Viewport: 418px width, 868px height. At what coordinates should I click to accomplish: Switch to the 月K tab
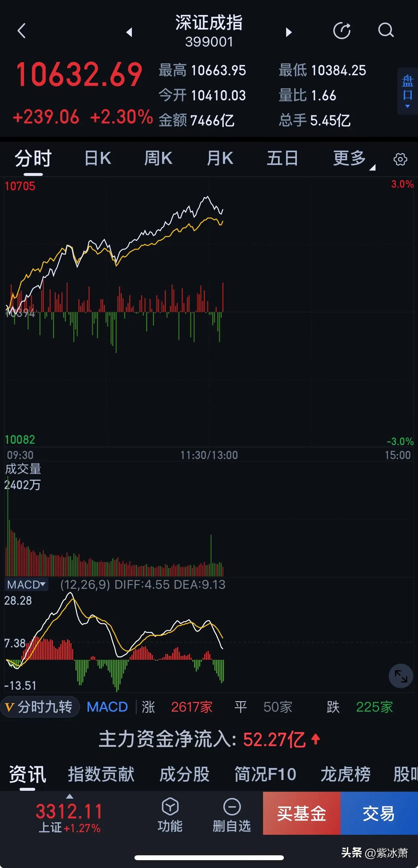pyautogui.click(x=220, y=158)
